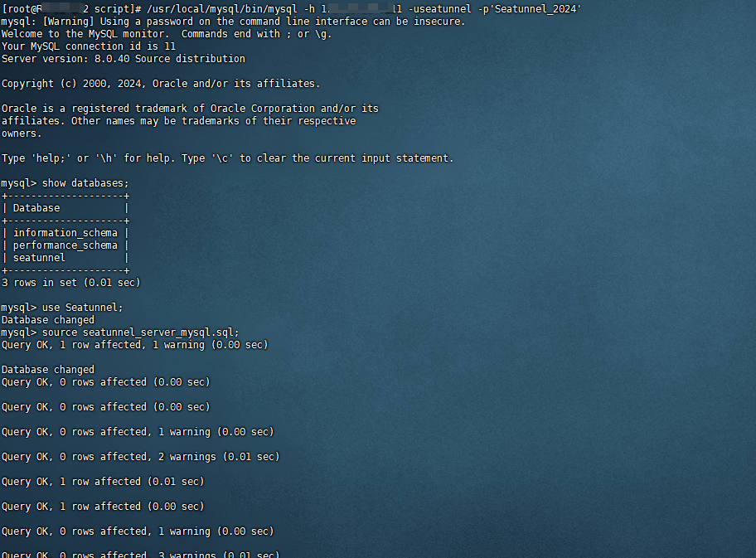Click 'Query OK, 1 row affected (0.01 sec)'

click(x=103, y=482)
